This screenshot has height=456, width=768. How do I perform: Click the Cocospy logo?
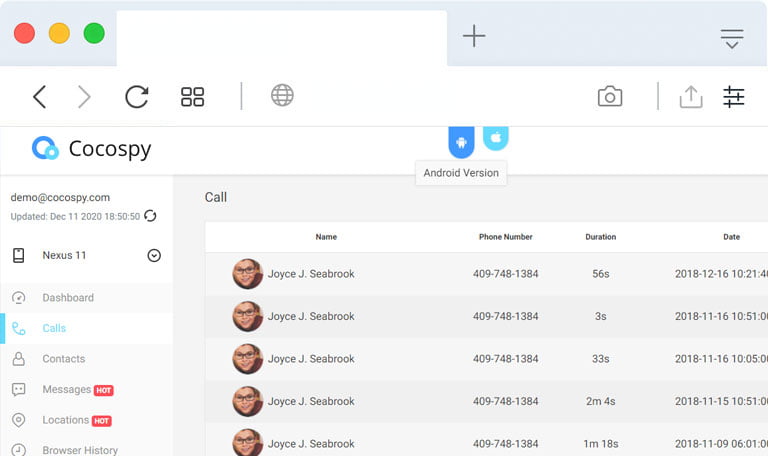92,148
